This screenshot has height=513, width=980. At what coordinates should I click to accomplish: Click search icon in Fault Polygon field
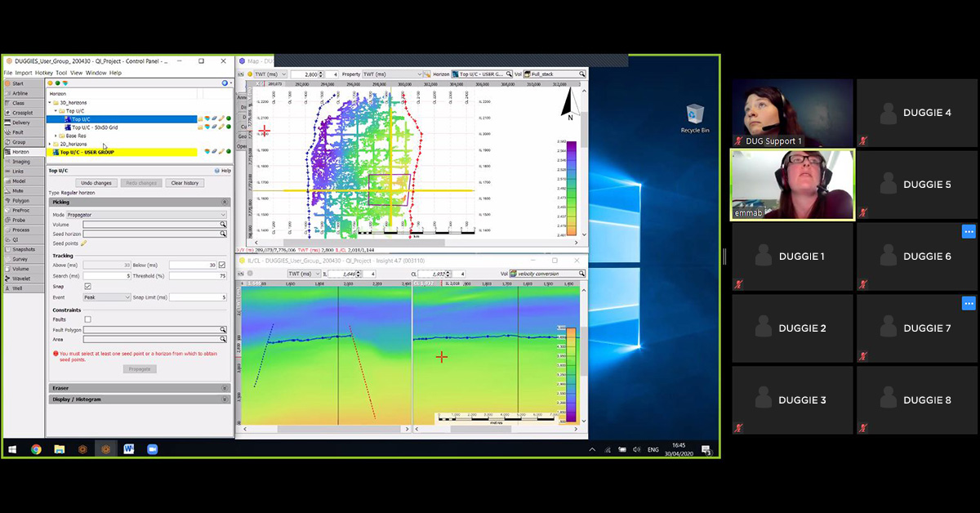click(223, 329)
